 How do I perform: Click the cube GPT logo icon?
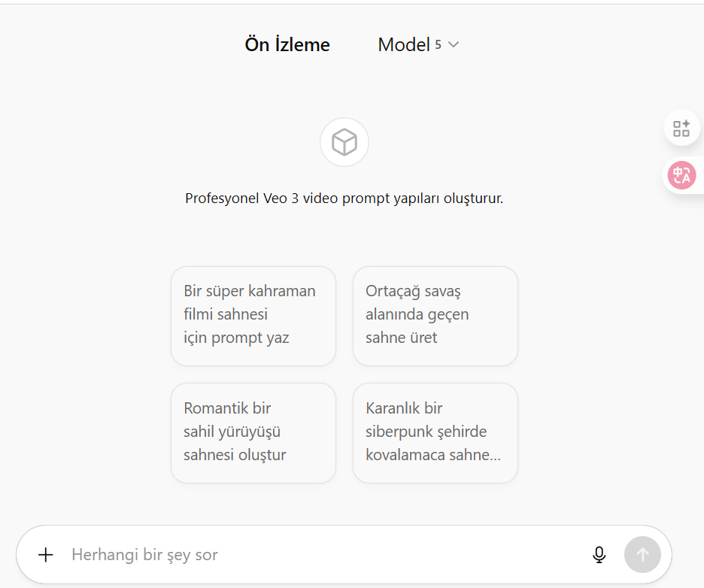point(344,142)
